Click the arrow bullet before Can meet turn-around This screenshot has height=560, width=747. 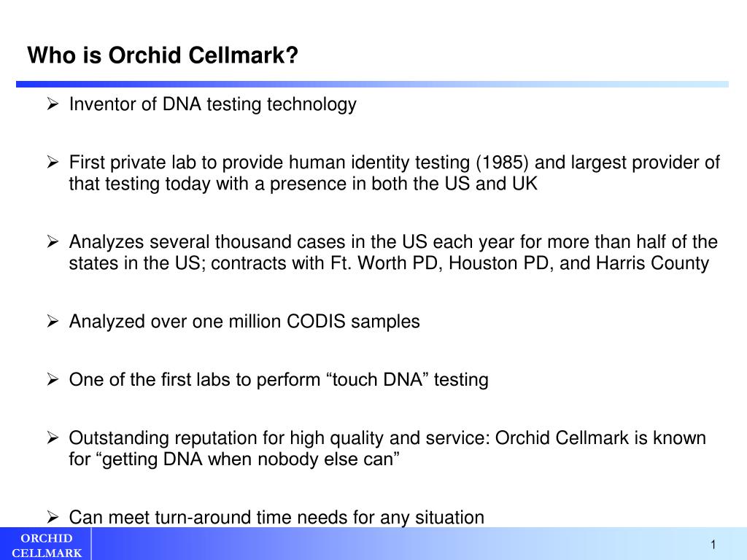[x=53, y=517]
